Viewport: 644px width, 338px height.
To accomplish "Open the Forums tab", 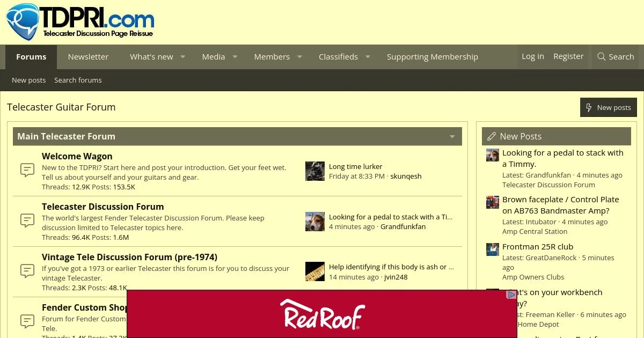I will pos(31,57).
